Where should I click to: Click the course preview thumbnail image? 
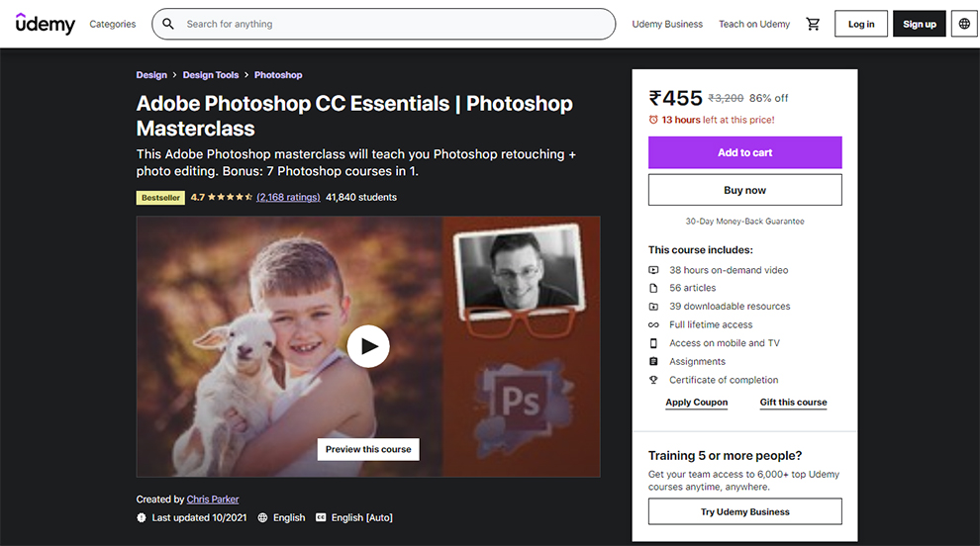[368, 347]
